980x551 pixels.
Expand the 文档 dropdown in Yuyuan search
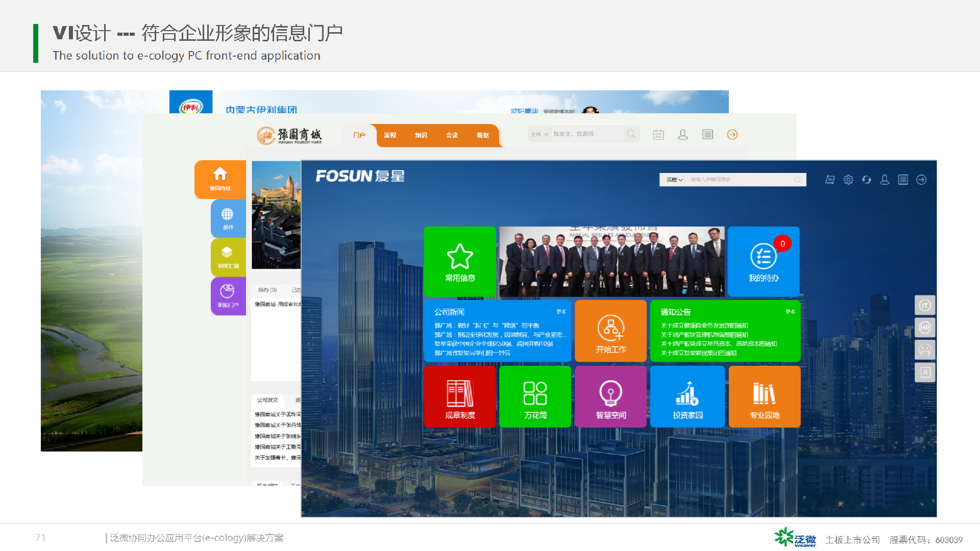540,134
